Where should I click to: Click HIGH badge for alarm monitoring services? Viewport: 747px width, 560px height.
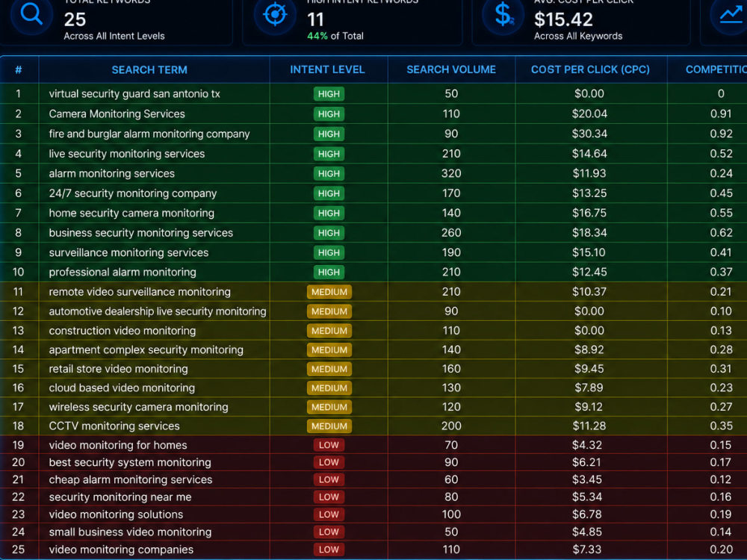click(329, 173)
